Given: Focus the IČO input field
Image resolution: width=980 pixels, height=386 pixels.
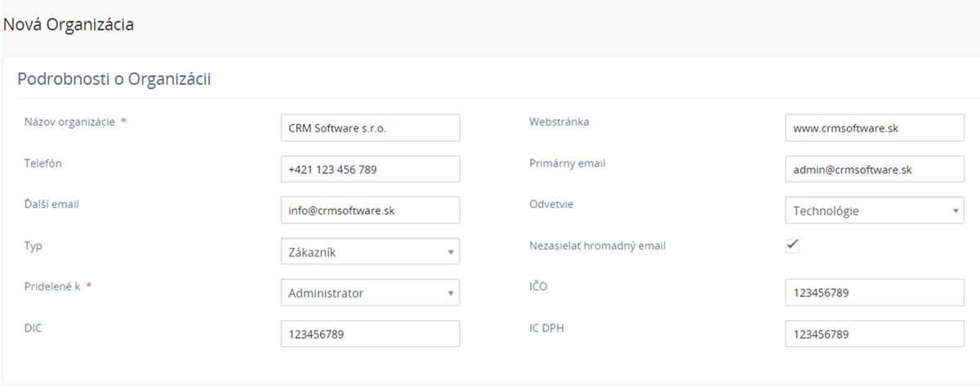Looking at the screenshot, I should (875, 292).
